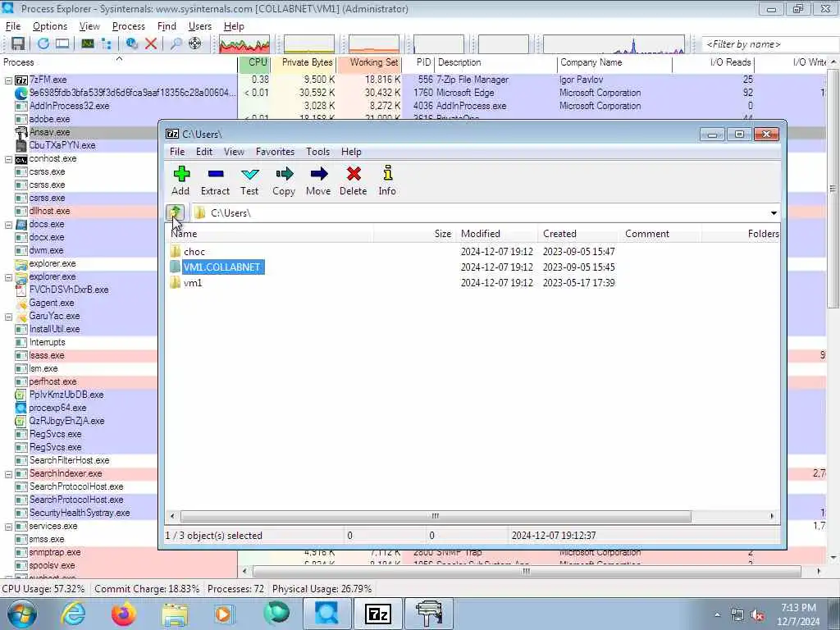Open the 7-Zip Favorites menu

275,152
